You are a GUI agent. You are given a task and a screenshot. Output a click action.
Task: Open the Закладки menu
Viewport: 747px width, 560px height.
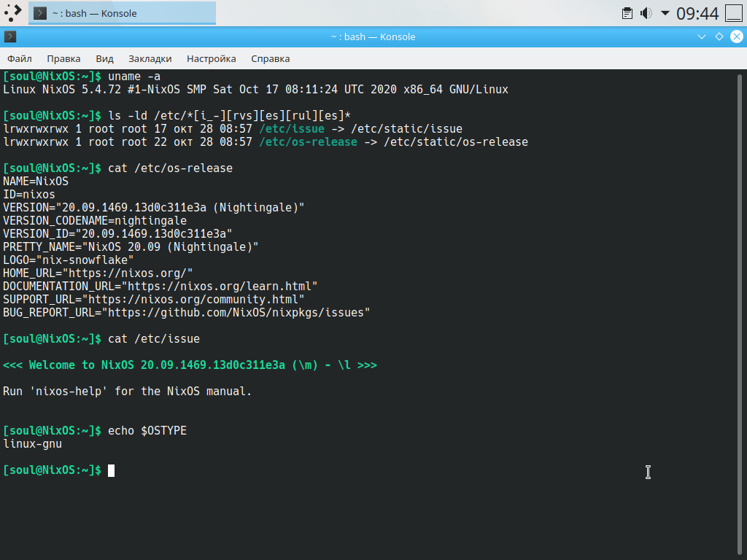pyautogui.click(x=150, y=58)
